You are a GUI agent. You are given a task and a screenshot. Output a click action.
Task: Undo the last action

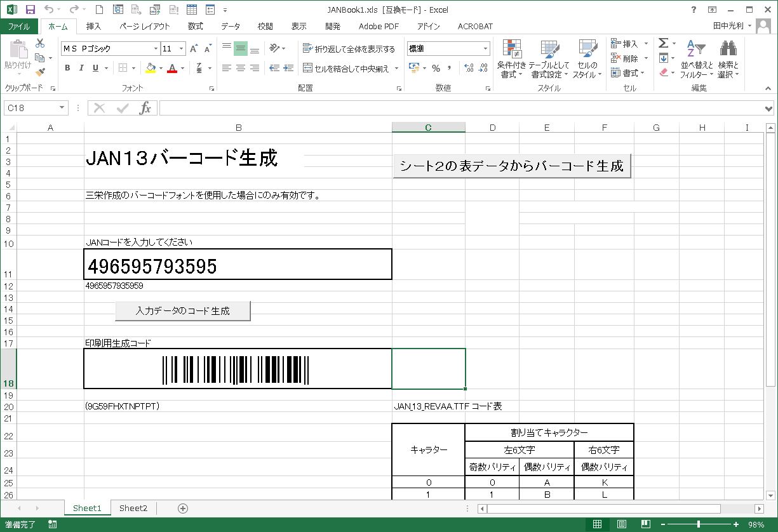point(49,10)
